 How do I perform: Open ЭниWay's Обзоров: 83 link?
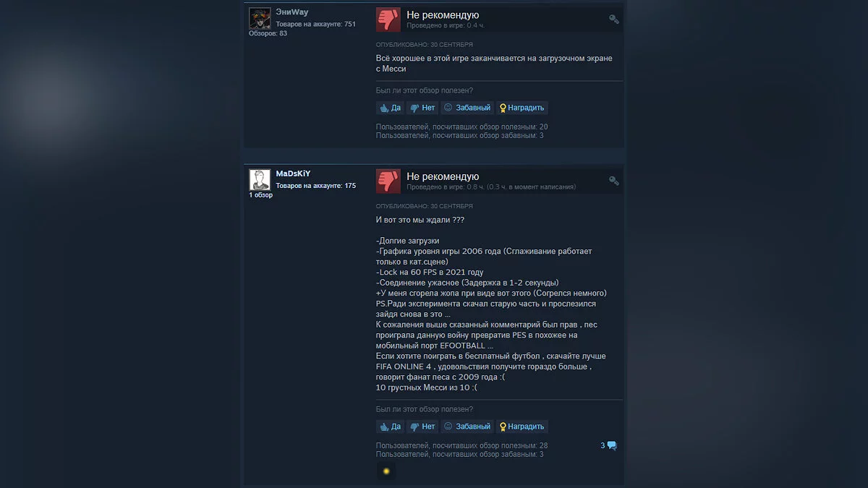268,33
